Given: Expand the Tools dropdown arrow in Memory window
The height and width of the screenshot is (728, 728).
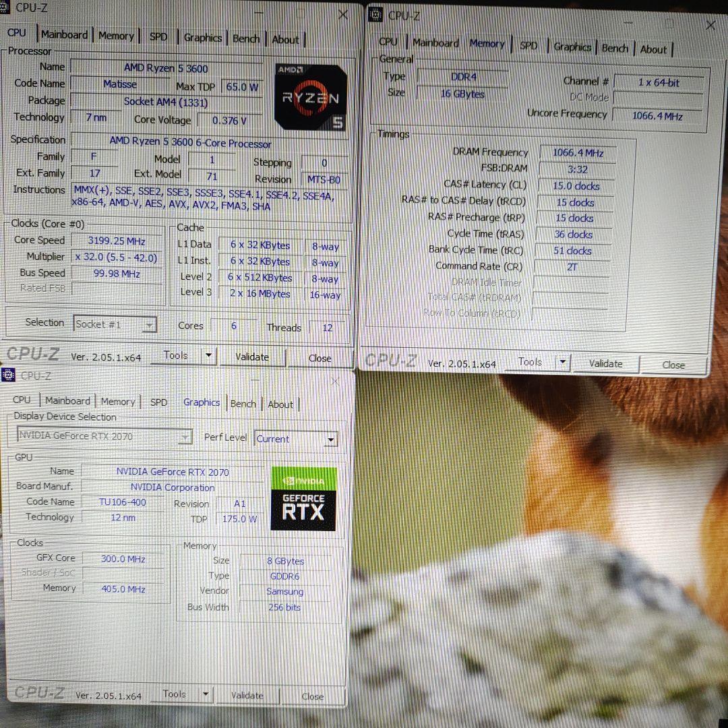Looking at the screenshot, I should coord(562,362).
